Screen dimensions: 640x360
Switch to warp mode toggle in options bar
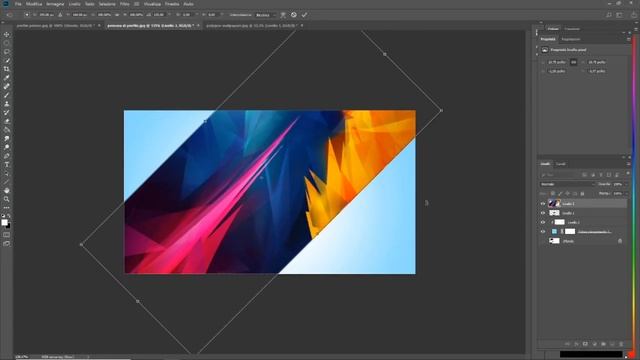tap(282, 15)
